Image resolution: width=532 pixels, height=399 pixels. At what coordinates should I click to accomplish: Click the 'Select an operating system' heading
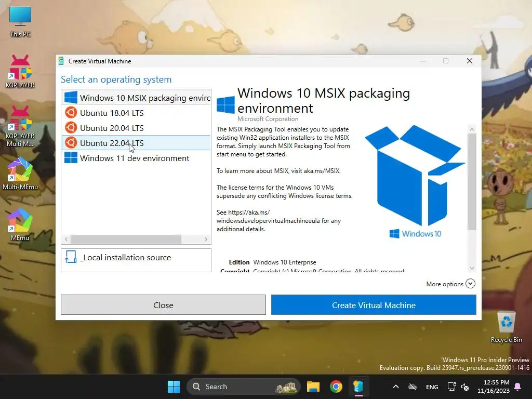pyautogui.click(x=116, y=79)
